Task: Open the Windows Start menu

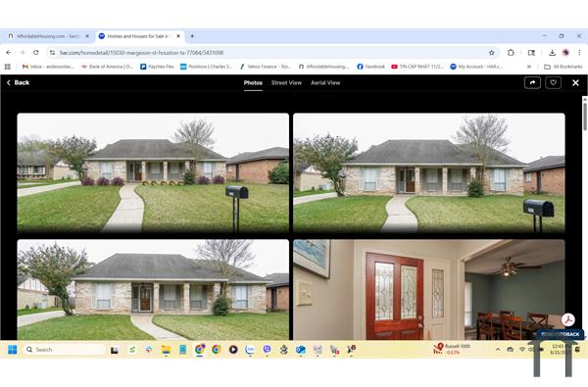Action: [13, 350]
